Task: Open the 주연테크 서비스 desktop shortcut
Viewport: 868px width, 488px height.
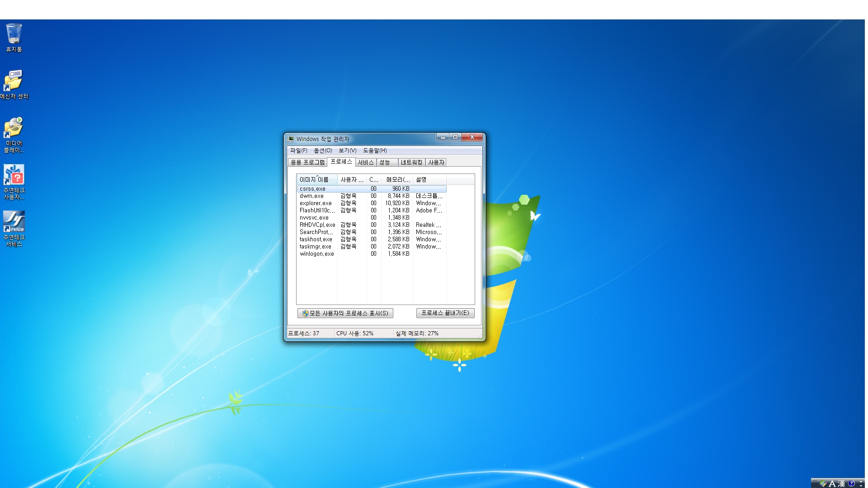Action: click(14, 229)
